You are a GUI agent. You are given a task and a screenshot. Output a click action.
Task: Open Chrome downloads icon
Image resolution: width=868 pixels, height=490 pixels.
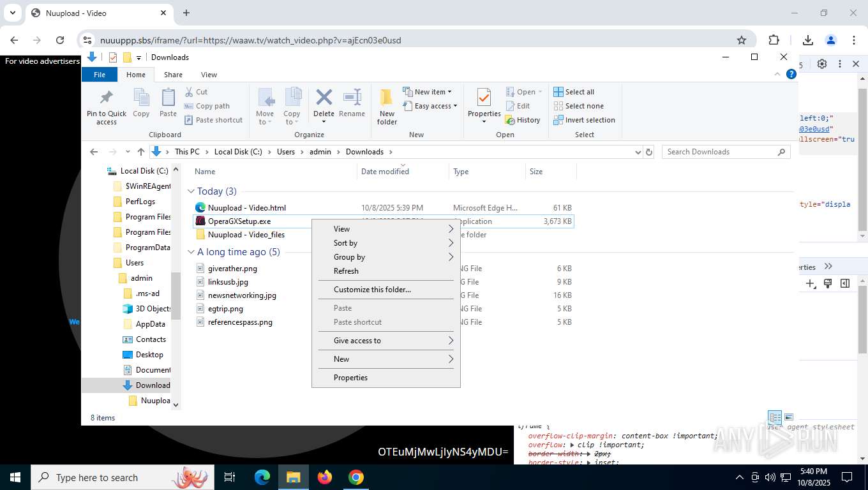(x=808, y=40)
